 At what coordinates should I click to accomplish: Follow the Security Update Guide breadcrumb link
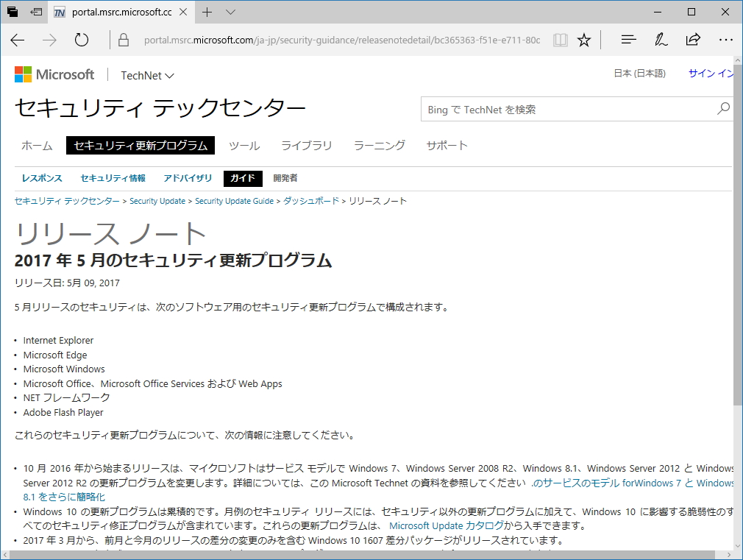pyautogui.click(x=234, y=200)
